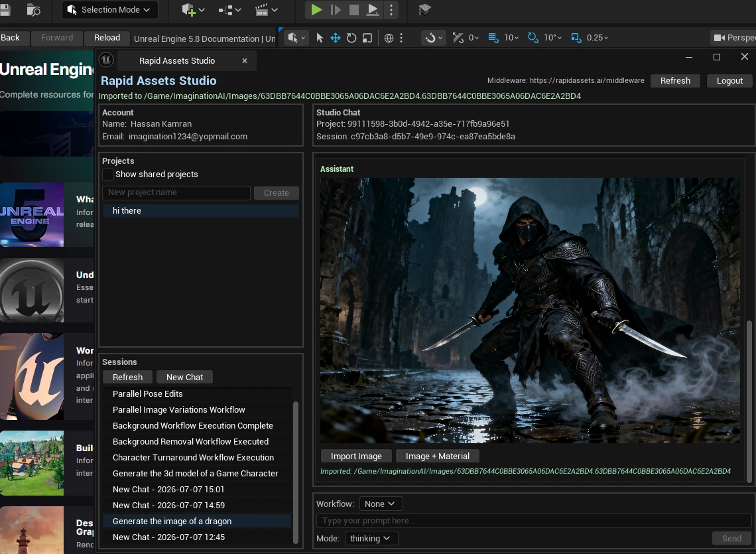Toggle scale snapping icon

(576, 38)
